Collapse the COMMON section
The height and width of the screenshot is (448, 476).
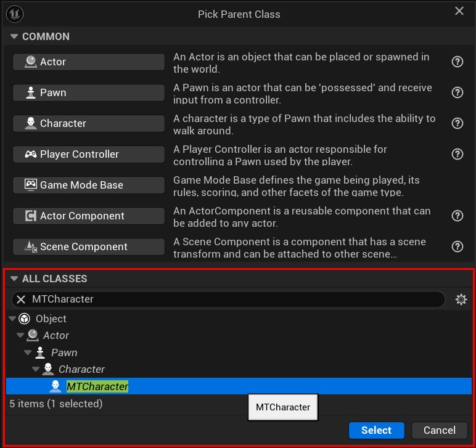click(14, 36)
